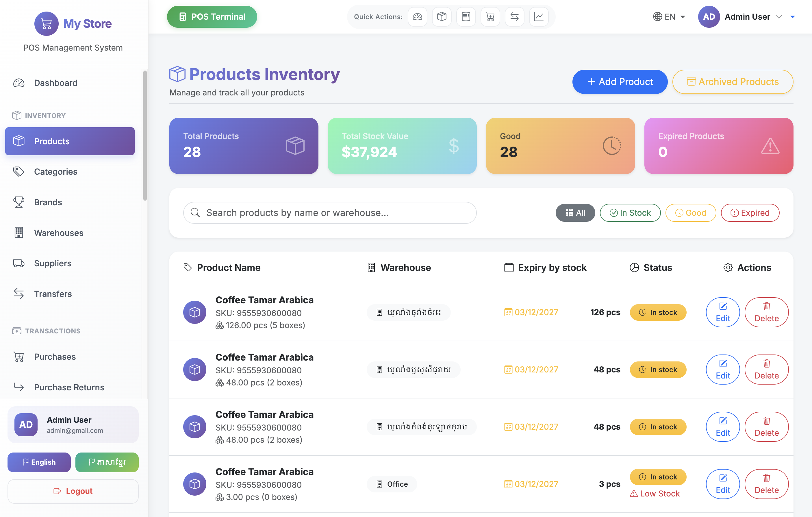Filter products by All
Viewport: 812px width, 517px height.
point(575,213)
